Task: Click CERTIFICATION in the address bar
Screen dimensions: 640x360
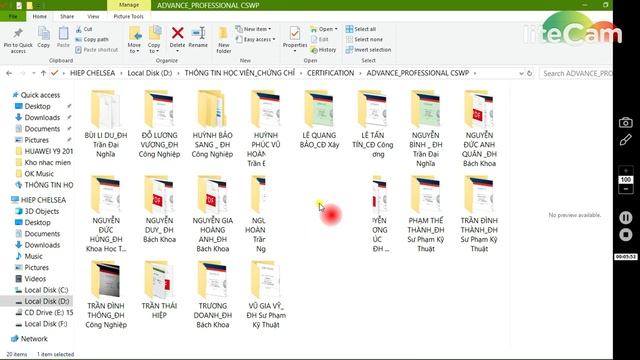Action: point(331,73)
